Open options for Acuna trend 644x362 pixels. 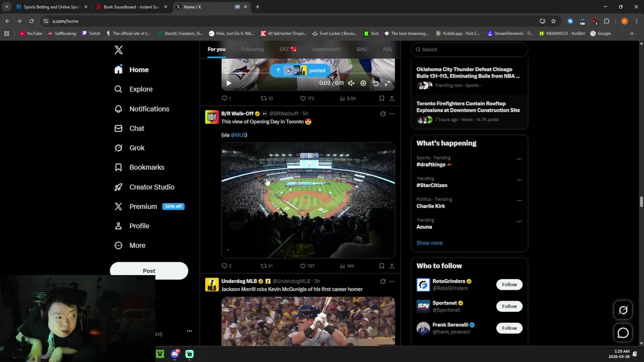(519, 221)
